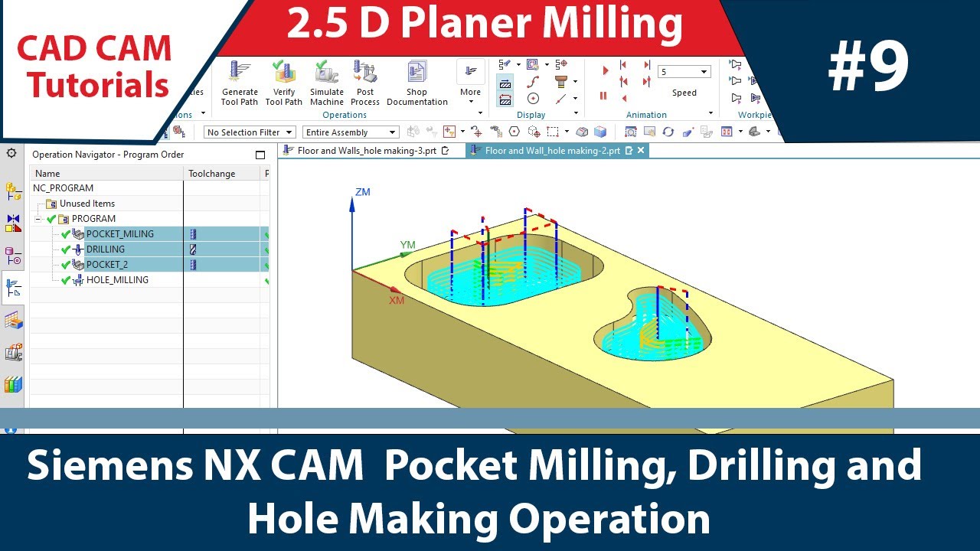Expand the Animation group options arrow
980x551 pixels.
click(711, 114)
